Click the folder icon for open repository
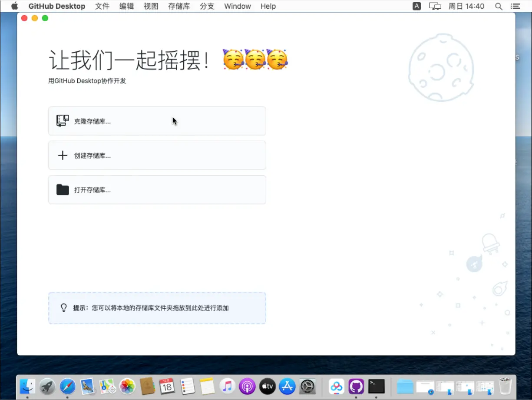The width and height of the screenshot is (532, 400). pos(63,190)
